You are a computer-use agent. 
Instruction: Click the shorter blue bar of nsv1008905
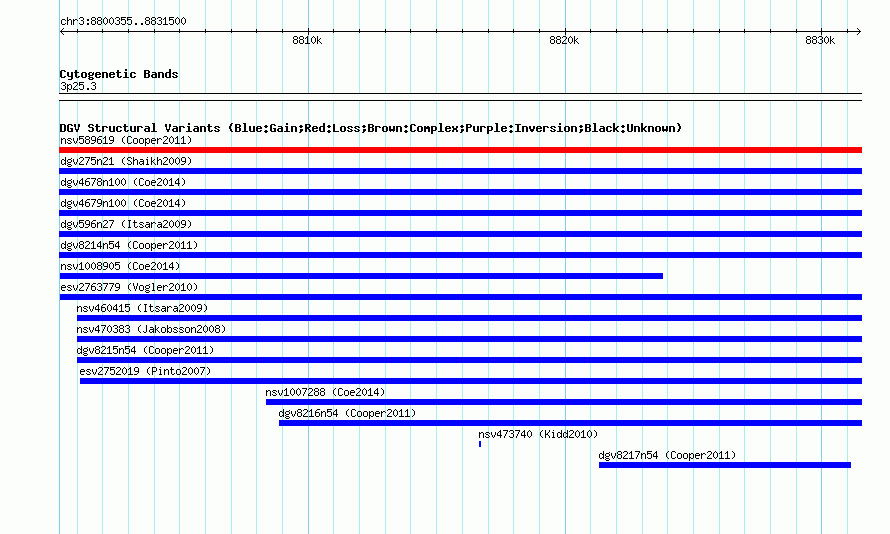point(361,276)
